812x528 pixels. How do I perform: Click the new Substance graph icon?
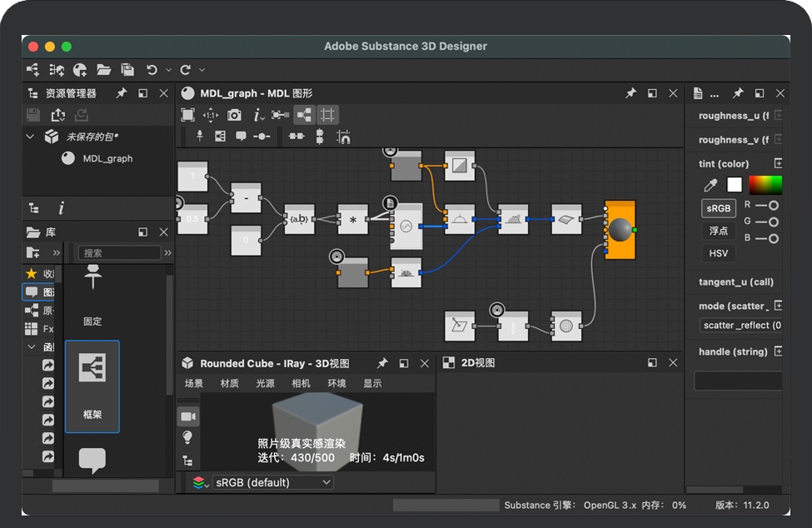pos(33,70)
